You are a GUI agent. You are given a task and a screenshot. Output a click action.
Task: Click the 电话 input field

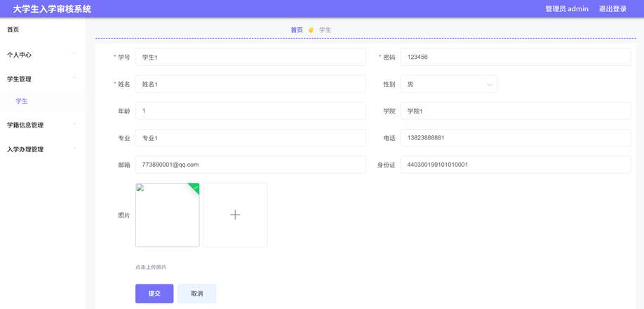[516, 138]
